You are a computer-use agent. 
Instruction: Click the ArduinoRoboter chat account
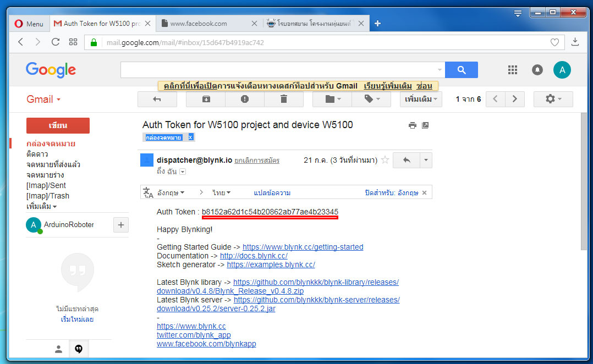[60, 225]
